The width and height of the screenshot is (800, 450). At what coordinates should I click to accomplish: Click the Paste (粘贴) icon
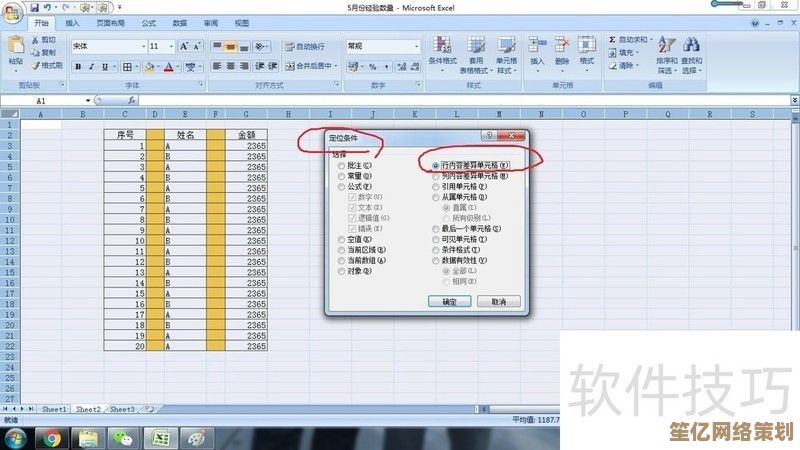(16, 45)
